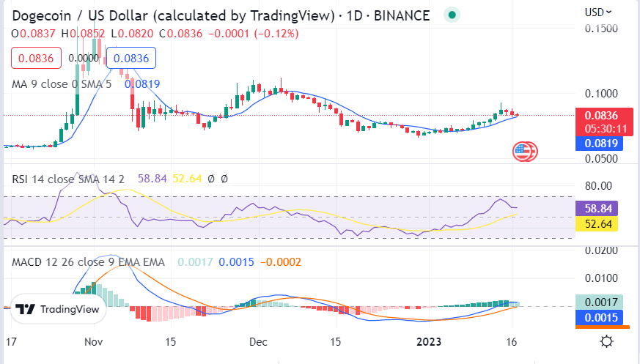This screenshot has width=640, height=364.
Task: Click the purple 58.84 RSI scale label
Action: click(x=597, y=208)
